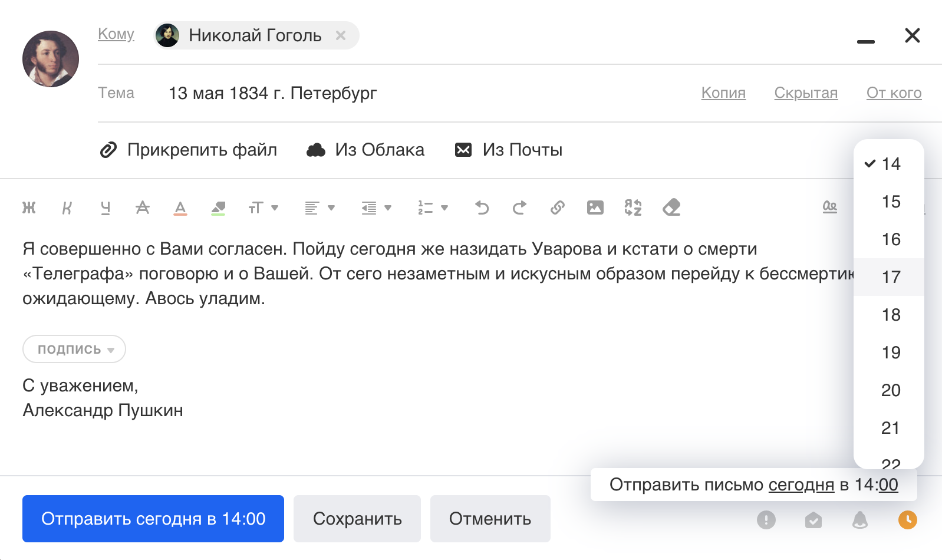Click Отправить сегодня в 14:00 button
This screenshot has width=942, height=560.
click(153, 519)
